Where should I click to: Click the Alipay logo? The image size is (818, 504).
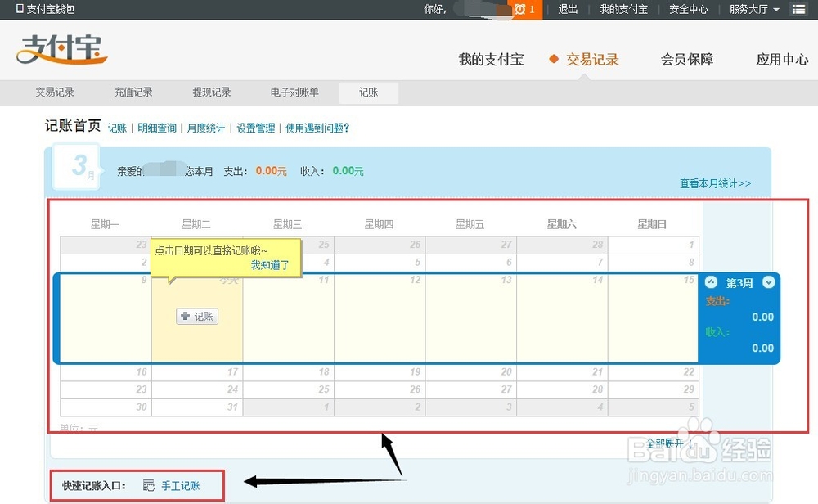tap(61, 49)
